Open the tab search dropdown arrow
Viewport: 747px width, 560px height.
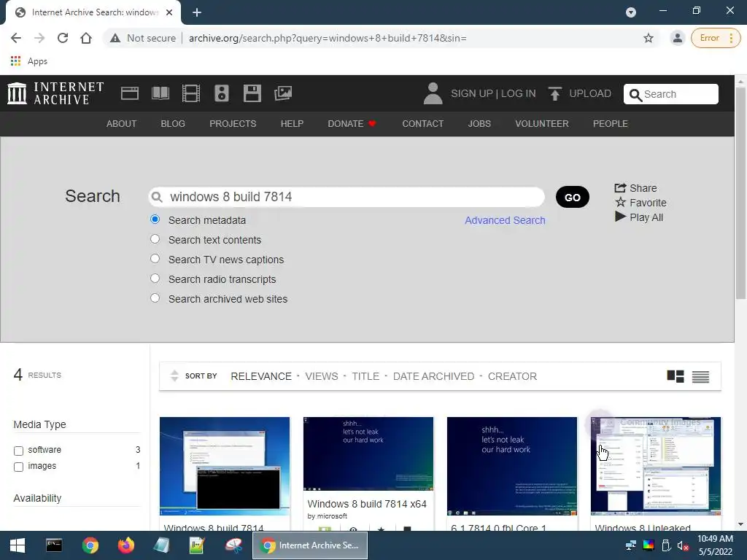click(x=631, y=12)
